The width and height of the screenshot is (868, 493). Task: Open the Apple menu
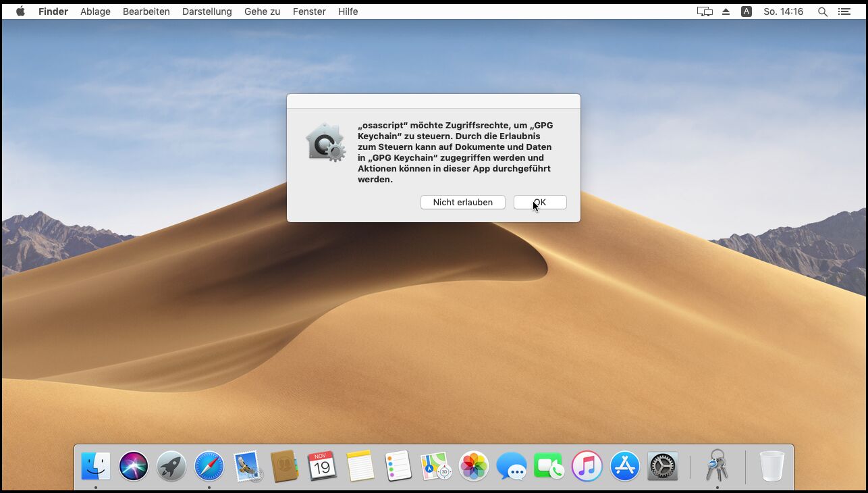pos(20,11)
